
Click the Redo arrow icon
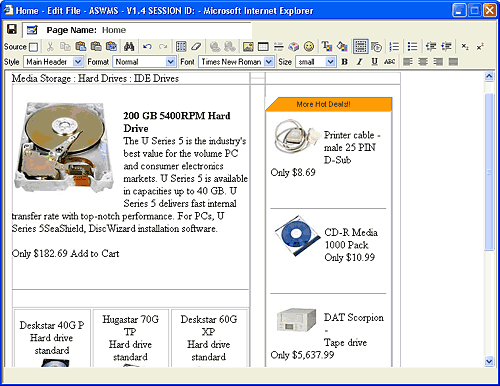(163, 46)
